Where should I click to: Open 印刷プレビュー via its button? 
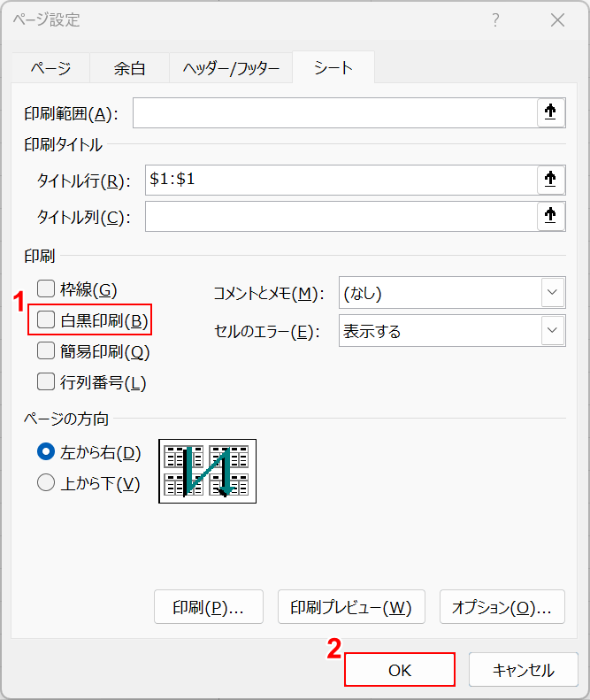point(351,608)
